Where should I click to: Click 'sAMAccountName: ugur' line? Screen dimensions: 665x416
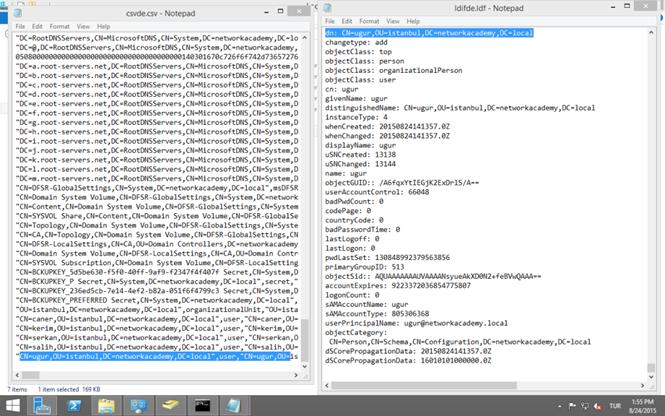(366, 304)
